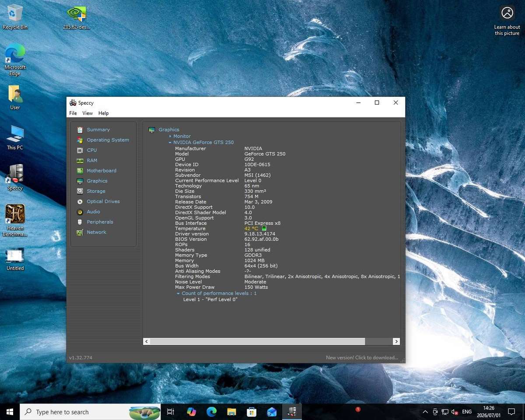The height and width of the screenshot is (420, 525).
Task: Open Copilot from the taskbar
Action: coord(191,412)
